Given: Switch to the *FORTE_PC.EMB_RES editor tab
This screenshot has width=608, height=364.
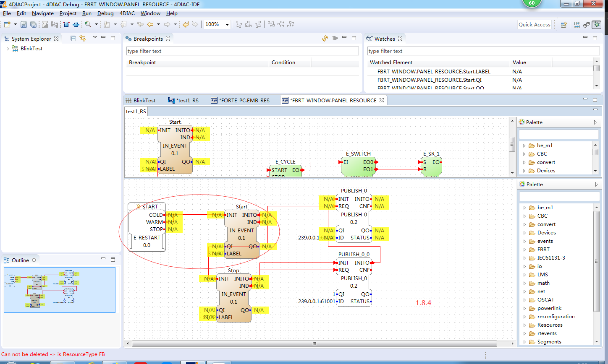Looking at the screenshot, I should (x=240, y=100).
